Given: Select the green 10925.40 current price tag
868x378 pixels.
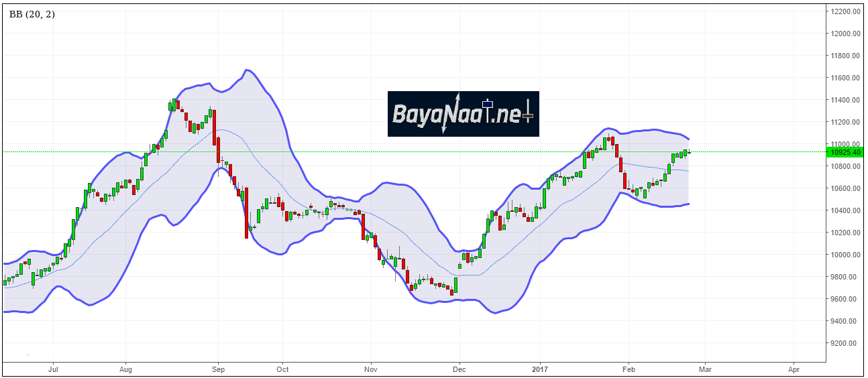Looking at the screenshot, I should (x=845, y=152).
